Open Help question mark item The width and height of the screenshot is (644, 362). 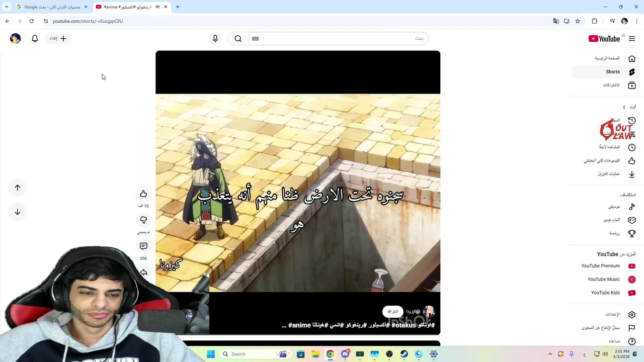coord(606,341)
